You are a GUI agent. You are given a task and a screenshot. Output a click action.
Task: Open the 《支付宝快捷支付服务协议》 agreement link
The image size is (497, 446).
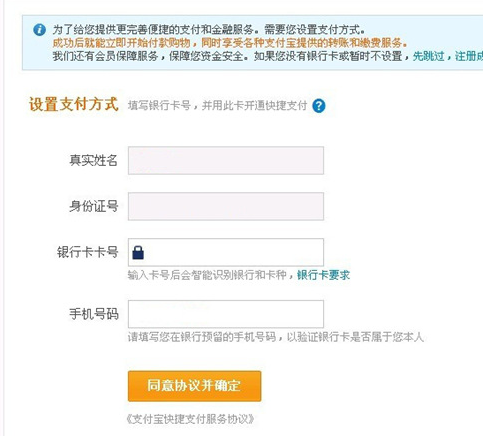(190, 419)
